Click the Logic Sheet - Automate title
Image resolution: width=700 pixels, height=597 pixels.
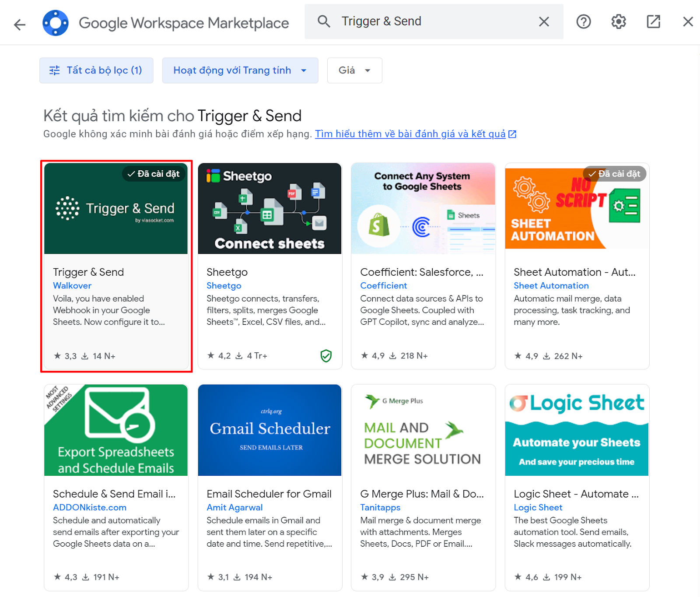click(576, 494)
